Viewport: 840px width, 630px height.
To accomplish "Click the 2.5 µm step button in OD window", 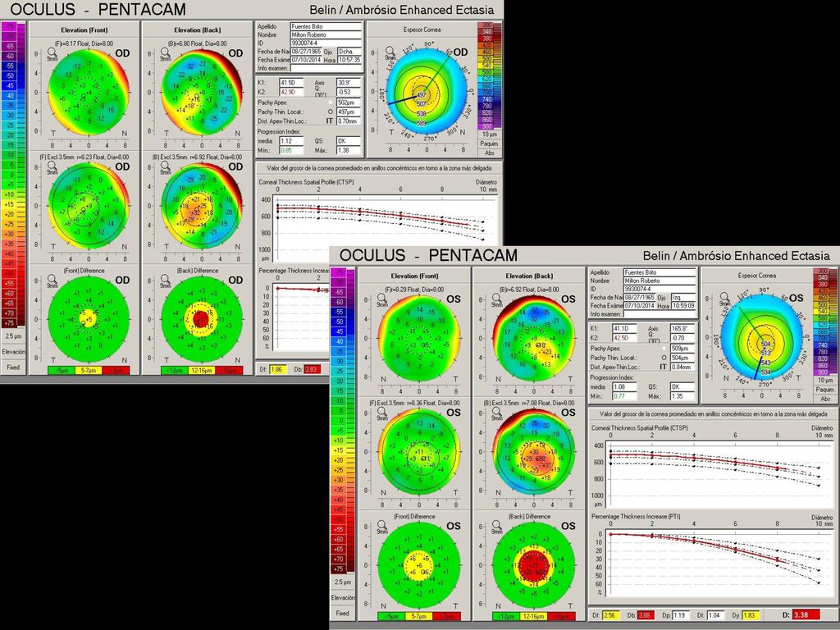I will tap(13, 336).
